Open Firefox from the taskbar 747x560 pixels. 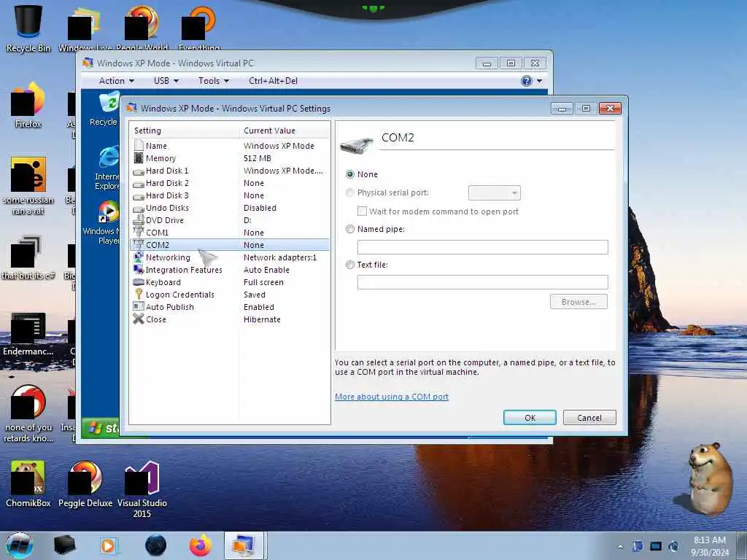click(x=201, y=545)
